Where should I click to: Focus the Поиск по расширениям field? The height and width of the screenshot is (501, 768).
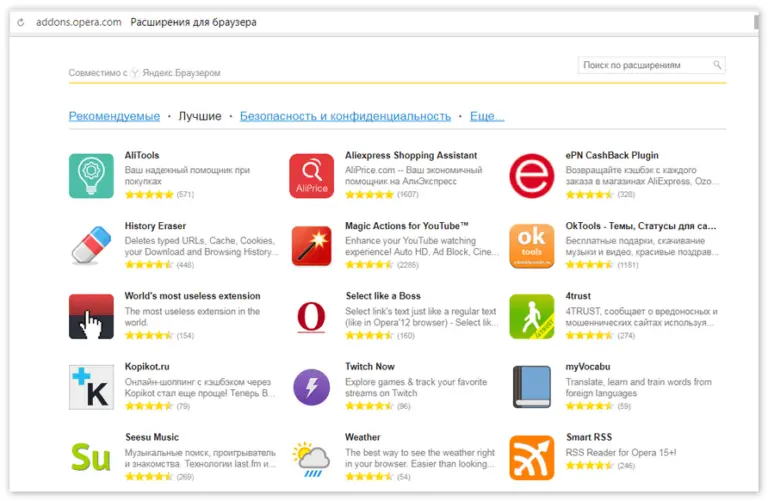(651, 65)
